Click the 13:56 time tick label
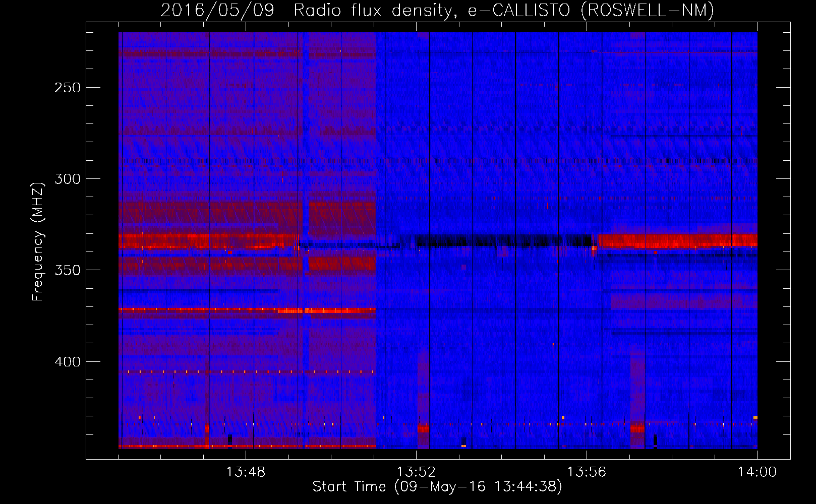This screenshot has height=504, width=816. (x=587, y=472)
